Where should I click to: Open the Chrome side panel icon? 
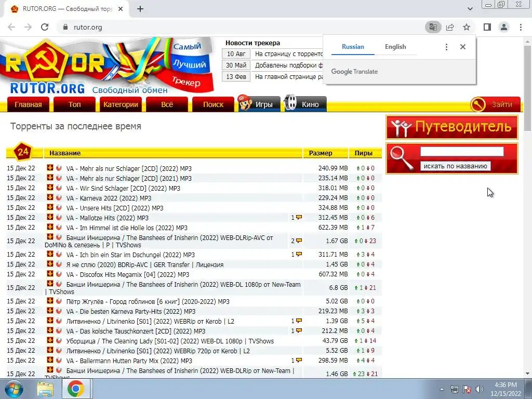[x=487, y=27]
